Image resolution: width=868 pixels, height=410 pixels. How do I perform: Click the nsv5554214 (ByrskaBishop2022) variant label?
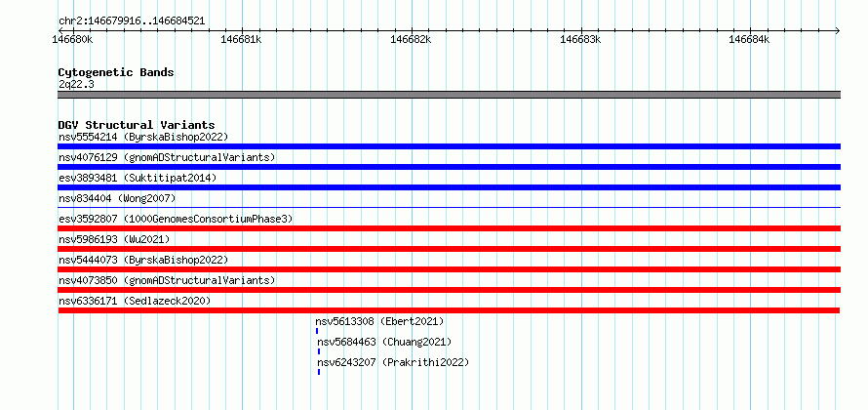(143, 137)
